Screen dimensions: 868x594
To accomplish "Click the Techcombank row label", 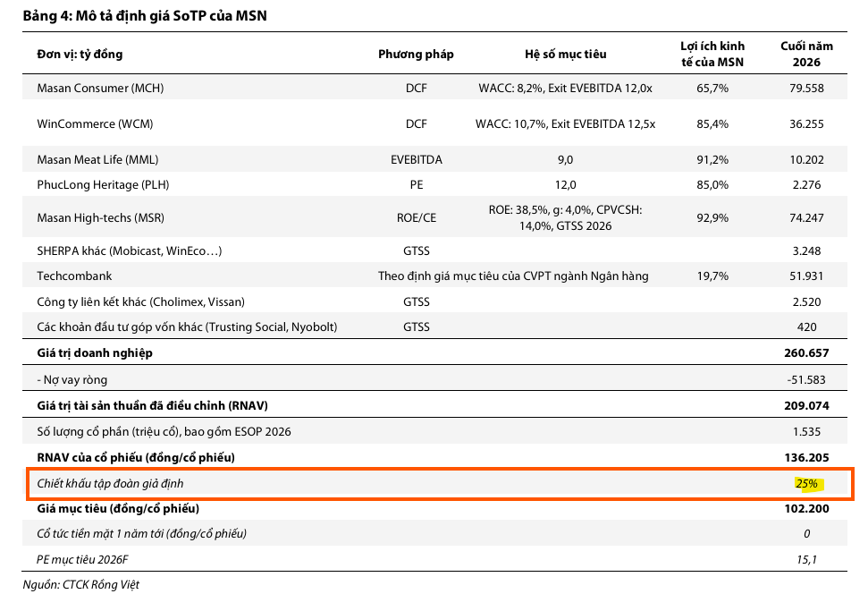I will [x=74, y=276].
